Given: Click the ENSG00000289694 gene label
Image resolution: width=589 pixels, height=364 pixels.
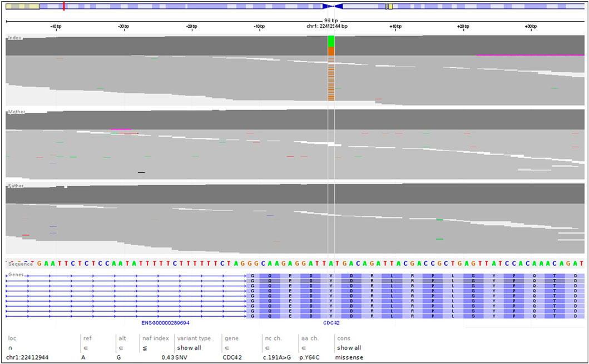Looking at the screenshot, I should pos(165,323).
